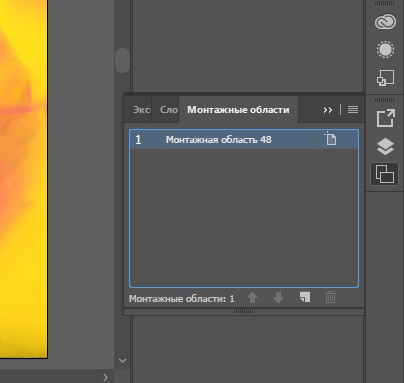Open artboard options icon for Монтажная область 48
404x383 pixels.
pyautogui.click(x=330, y=139)
